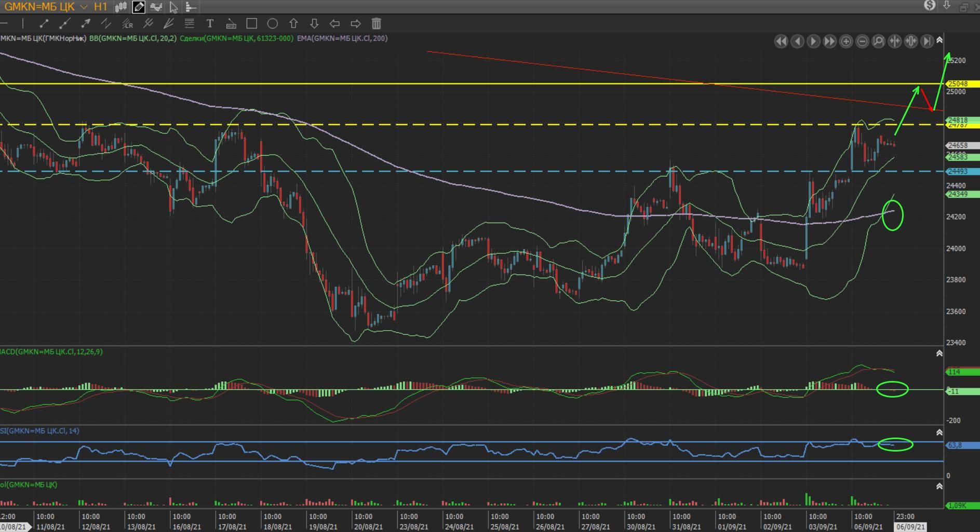Select the RSI(GMKN=МБ ЦК.Cl,14) label
Screen dimensions: 980x532
coord(39,431)
